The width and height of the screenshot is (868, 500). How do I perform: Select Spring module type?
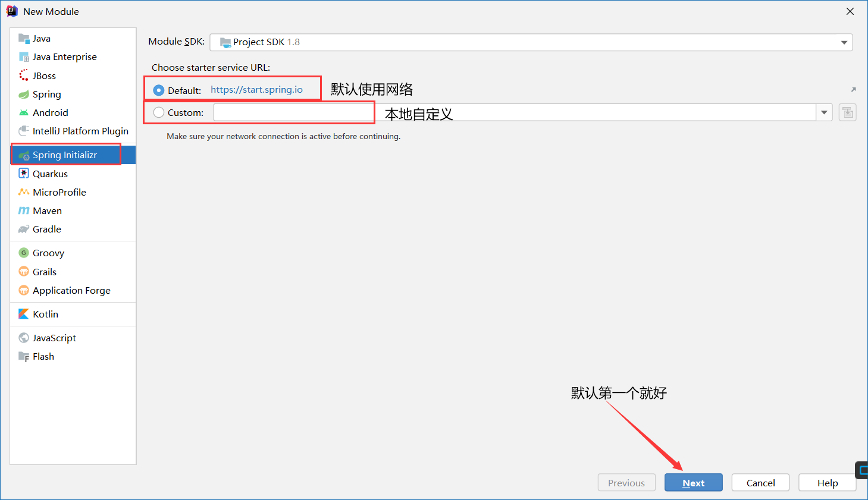[x=73, y=95]
